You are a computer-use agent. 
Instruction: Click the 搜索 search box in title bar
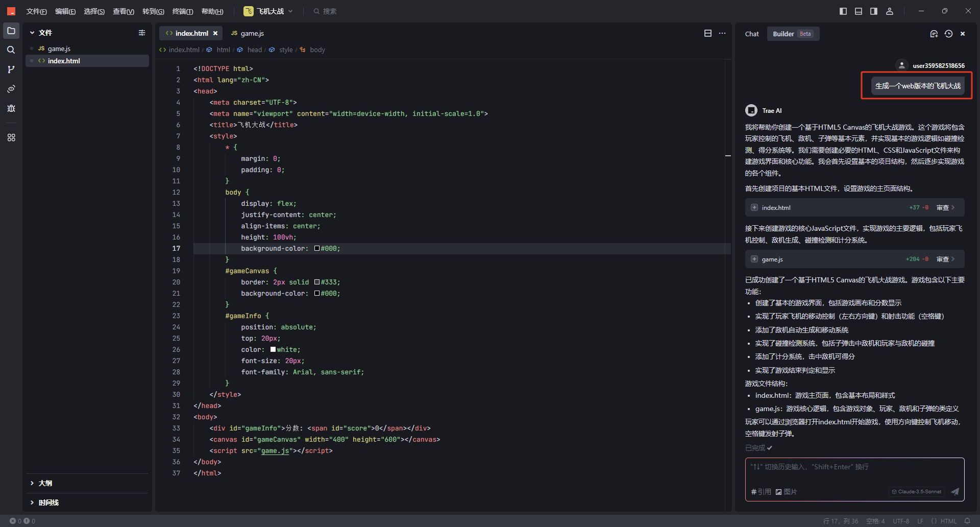point(325,11)
